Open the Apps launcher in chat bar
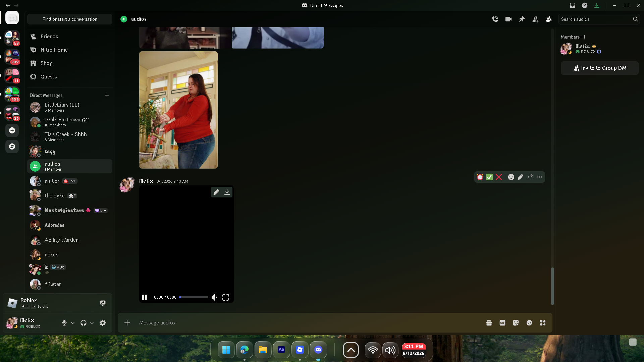The height and width of the screenshot is (362, 644). [543, 323]
